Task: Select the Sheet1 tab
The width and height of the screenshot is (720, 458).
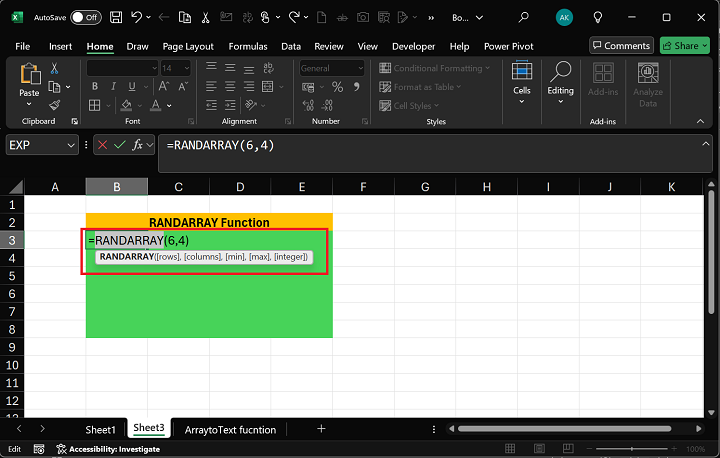Action: point(100,430)
